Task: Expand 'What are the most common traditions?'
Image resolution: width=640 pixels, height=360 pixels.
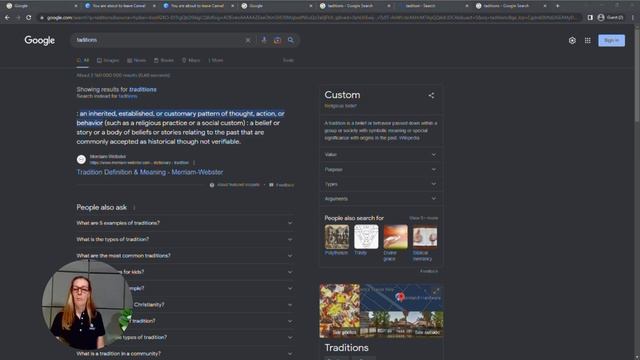Action: [x=185, y=256]
